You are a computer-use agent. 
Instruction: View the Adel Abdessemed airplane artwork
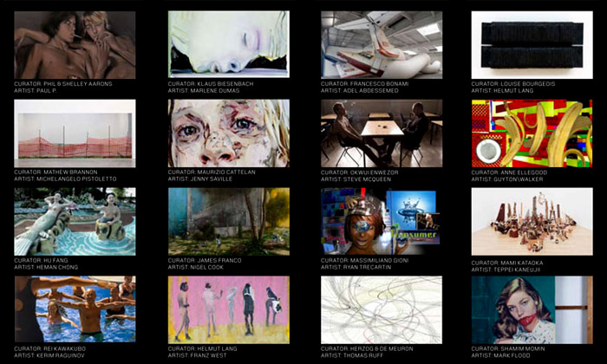[x=382, y=45]
